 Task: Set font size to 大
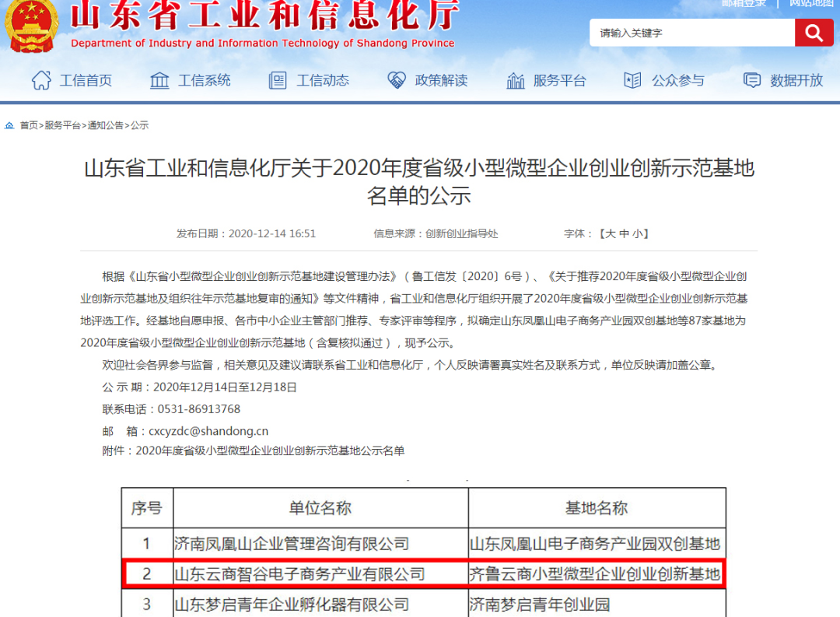[611, 233]
